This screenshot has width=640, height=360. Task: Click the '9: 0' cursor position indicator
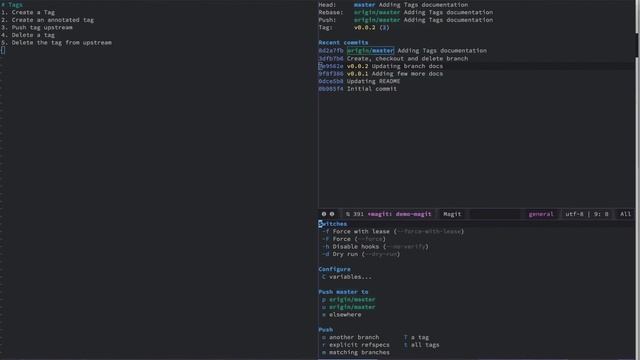601,214
